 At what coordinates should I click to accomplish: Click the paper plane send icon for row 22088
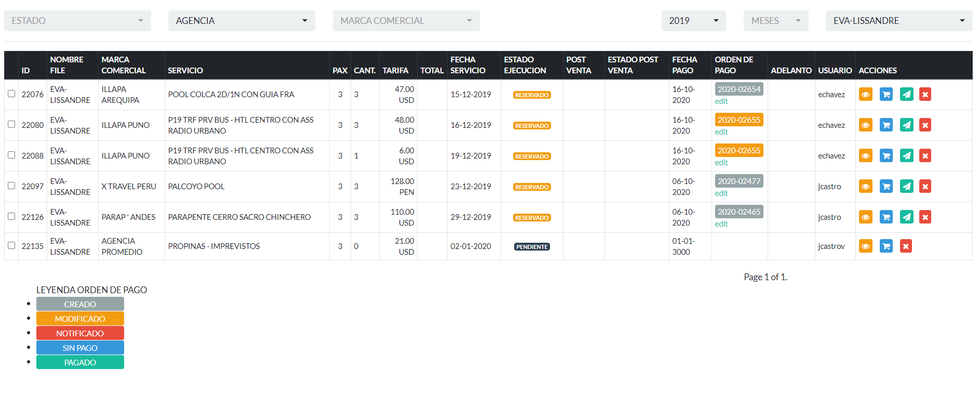906,156
